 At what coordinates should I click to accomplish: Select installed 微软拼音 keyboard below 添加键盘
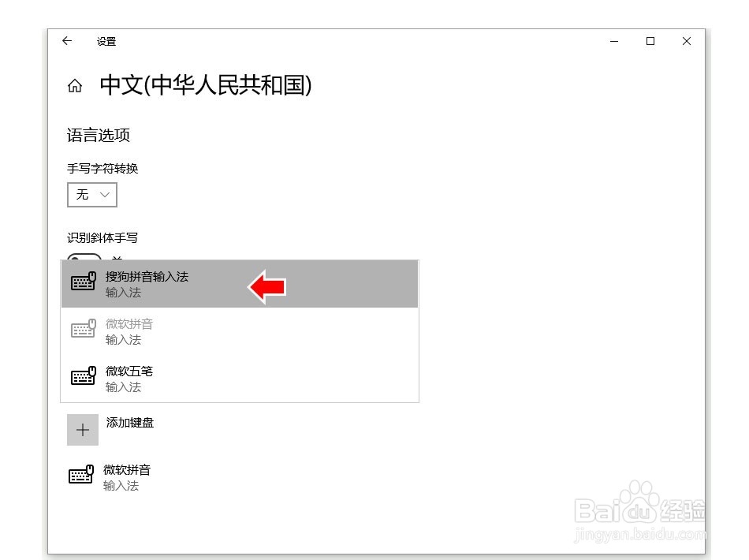[x=110, y=477]
